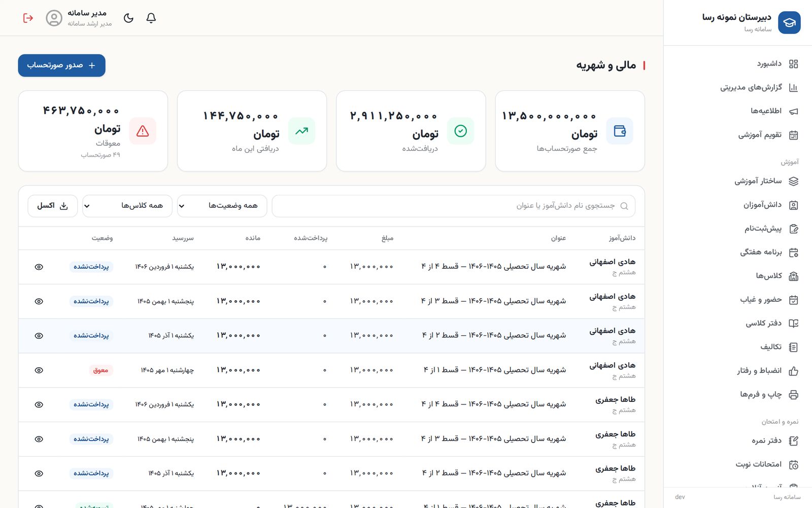This screenshot has width=812, height=508.
Task: View هادی اصفهانی installment ۴ via eye icon
Action: point(39,267)
